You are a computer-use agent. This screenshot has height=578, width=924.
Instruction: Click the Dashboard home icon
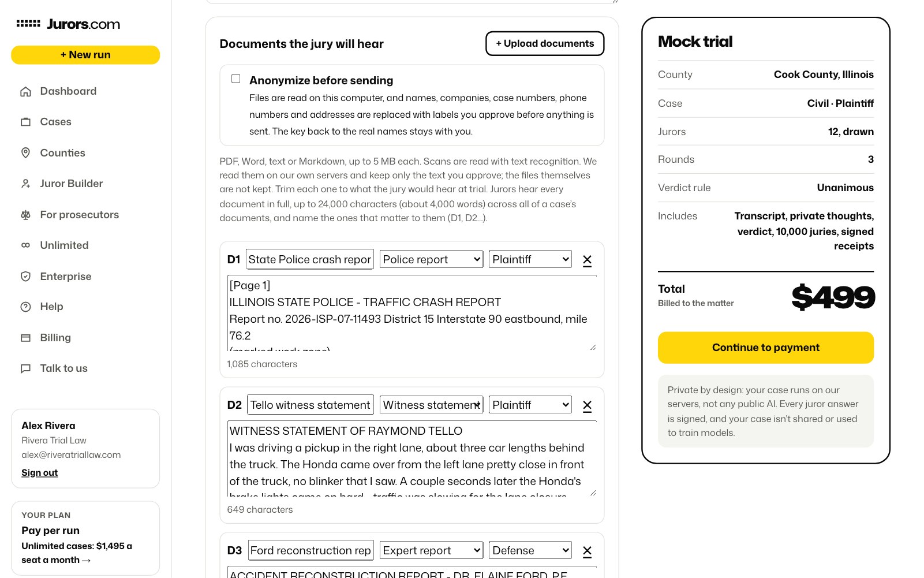pos(25,91)
